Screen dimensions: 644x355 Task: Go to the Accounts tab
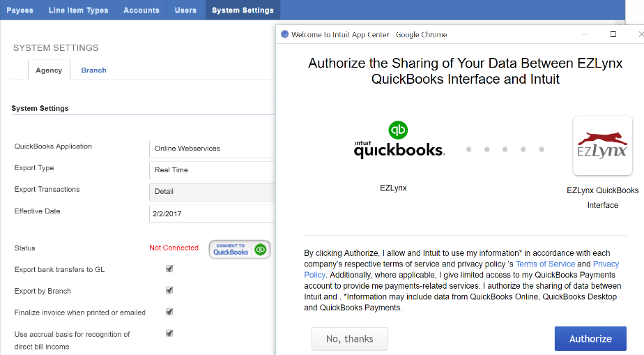141,10
